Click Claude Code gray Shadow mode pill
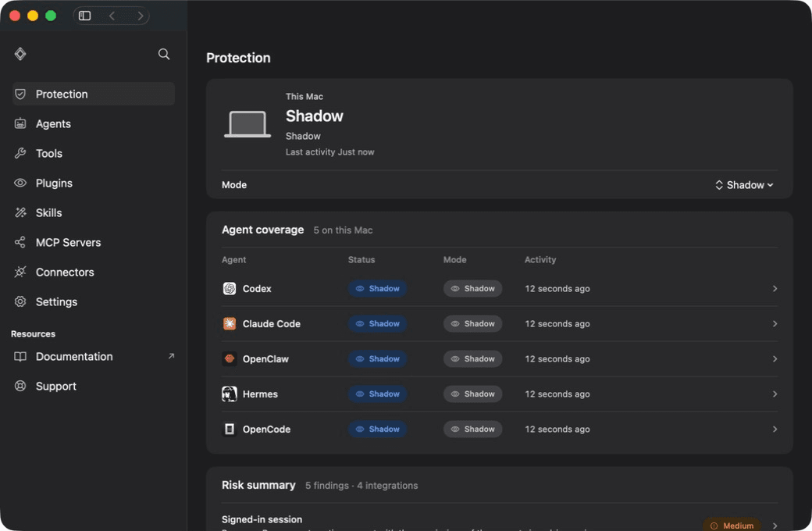The height and width of the screenshot is (531, 812). (x=472, y=324)
